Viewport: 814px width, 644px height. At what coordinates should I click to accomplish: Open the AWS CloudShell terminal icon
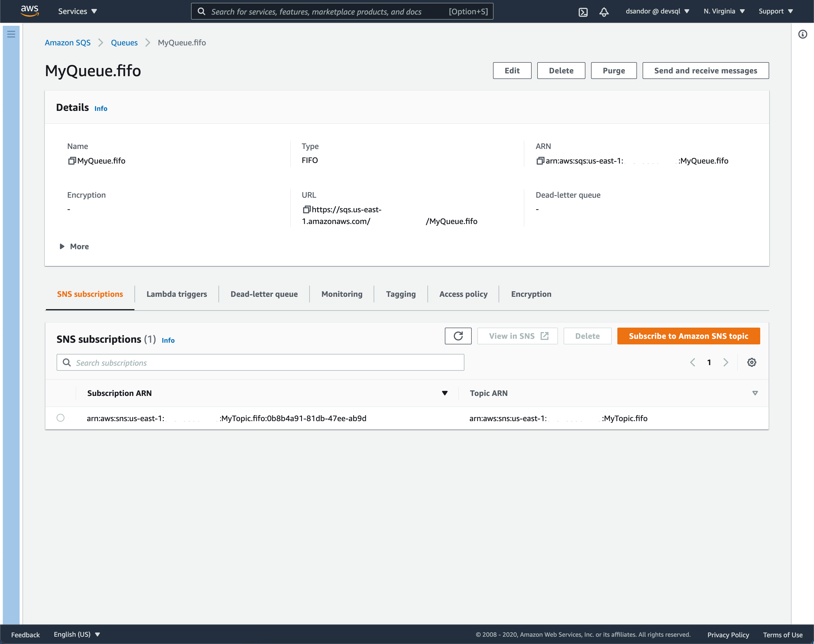click(583, 11)
